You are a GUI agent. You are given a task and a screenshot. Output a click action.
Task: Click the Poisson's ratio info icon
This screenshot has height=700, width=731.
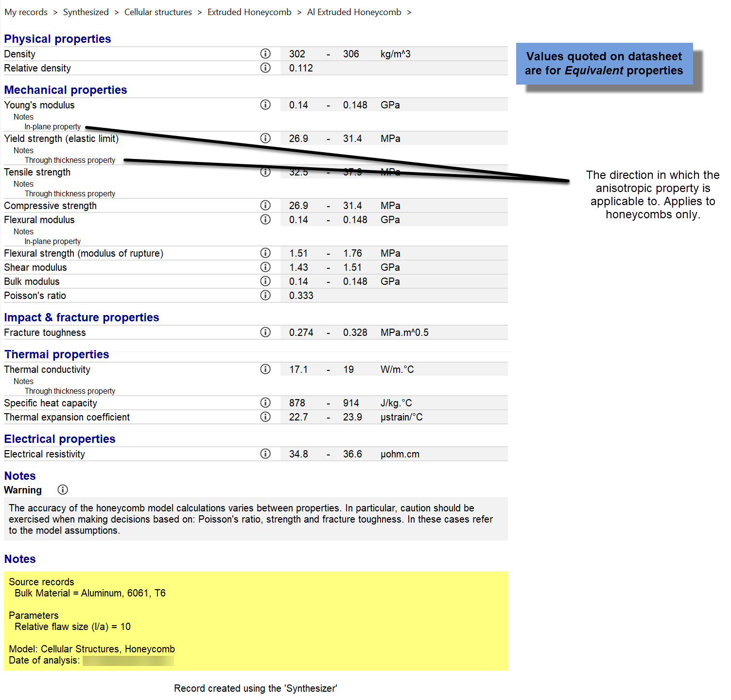point(265,295)
